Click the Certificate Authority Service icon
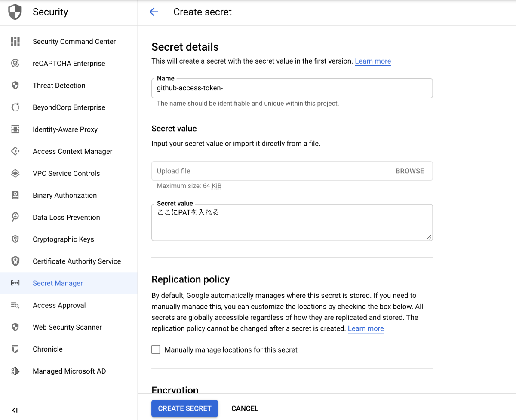Screen dimensions: 516x420 (x=15, y=261)
